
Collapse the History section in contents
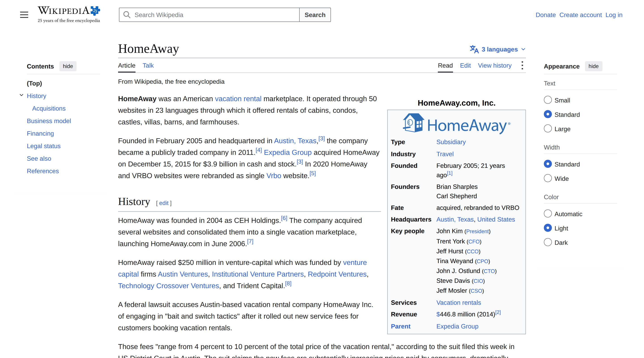click(21, 95)
